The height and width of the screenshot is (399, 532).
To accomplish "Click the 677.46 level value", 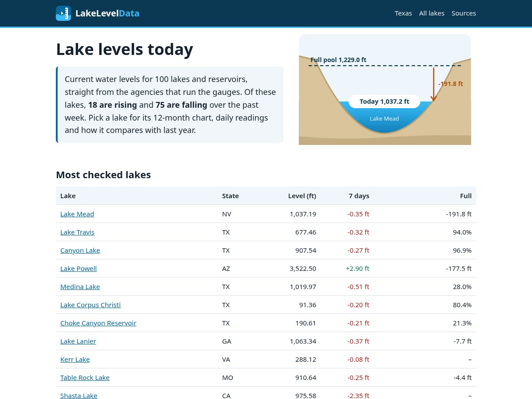I will pyautogui.click(x=305, y=232).
